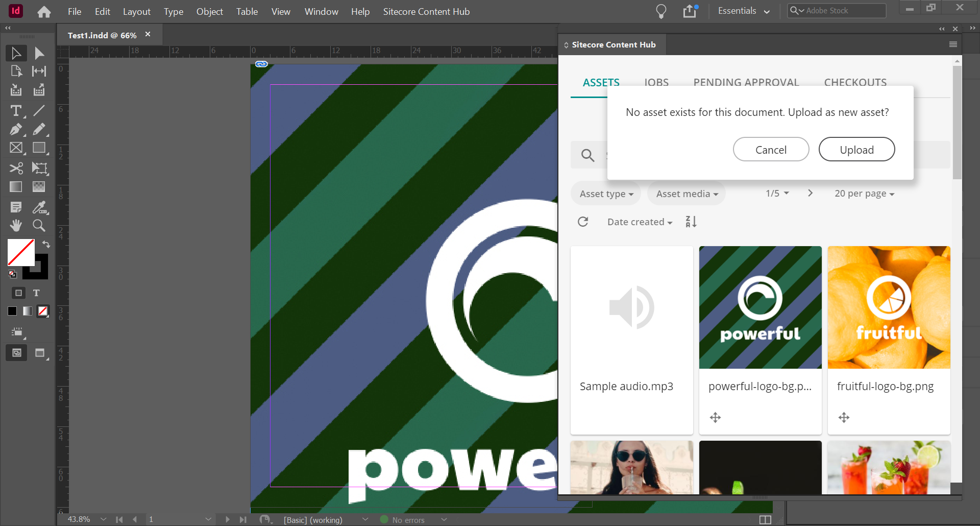Open the Date created sort dropdown

click(x=639, y=221)
